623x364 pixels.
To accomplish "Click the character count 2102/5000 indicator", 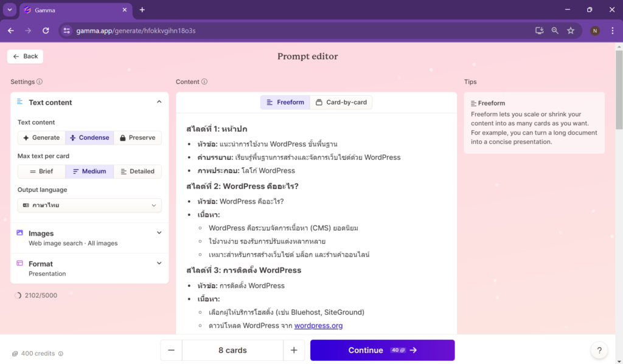I will tap(36, 295).
